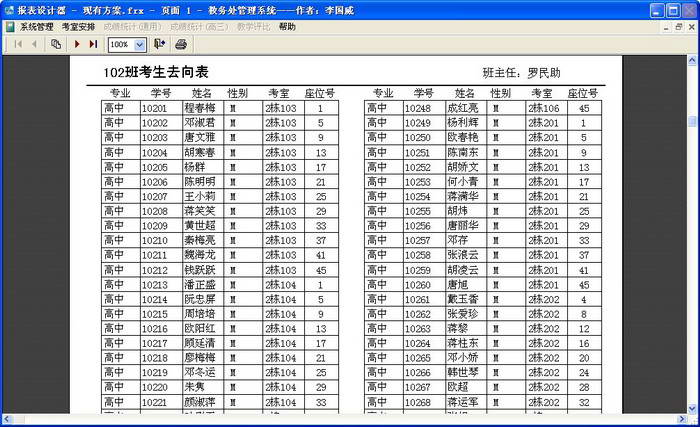Screen dimensions: 700x427
Task: Open the 教学评比 menu
Action: point(254,27)
